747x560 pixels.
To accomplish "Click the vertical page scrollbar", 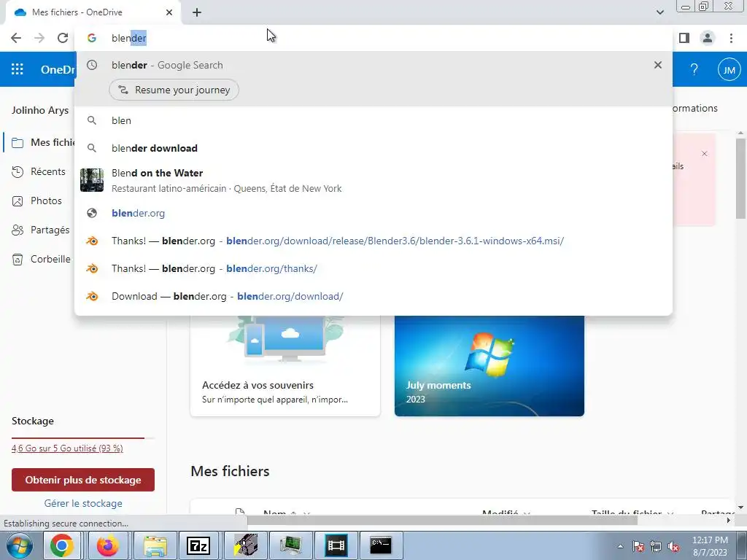I will click(740, 178).
